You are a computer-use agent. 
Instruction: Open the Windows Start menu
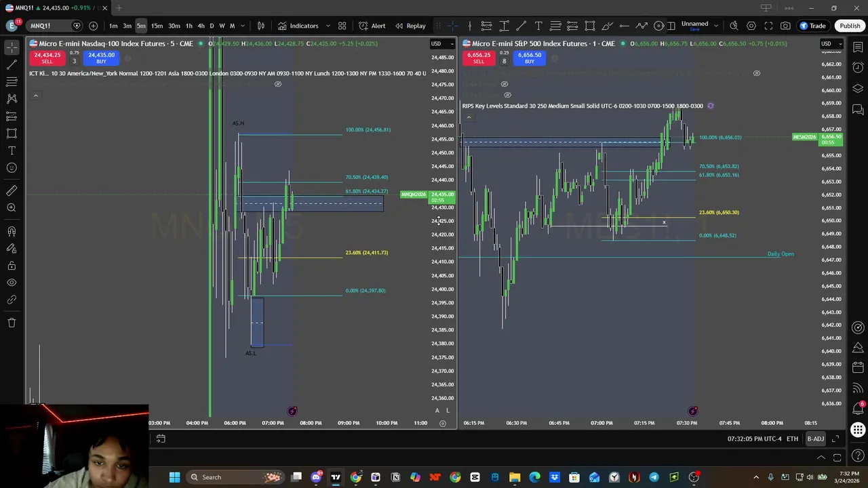point(174,477)
